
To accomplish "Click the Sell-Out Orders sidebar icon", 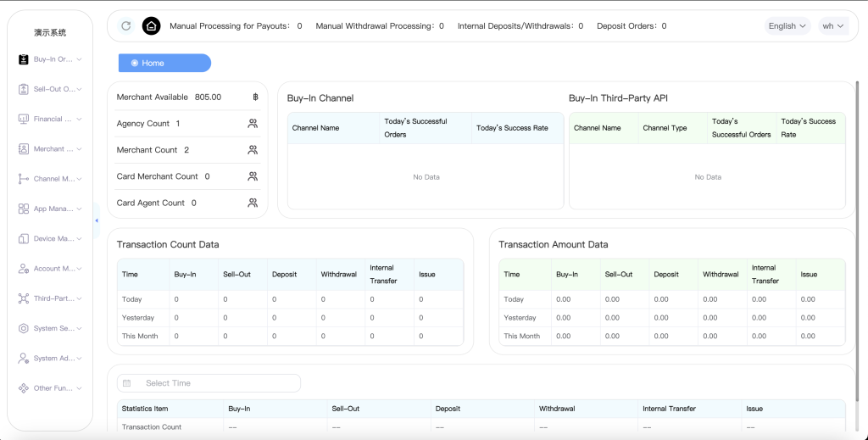I will 23,89.
